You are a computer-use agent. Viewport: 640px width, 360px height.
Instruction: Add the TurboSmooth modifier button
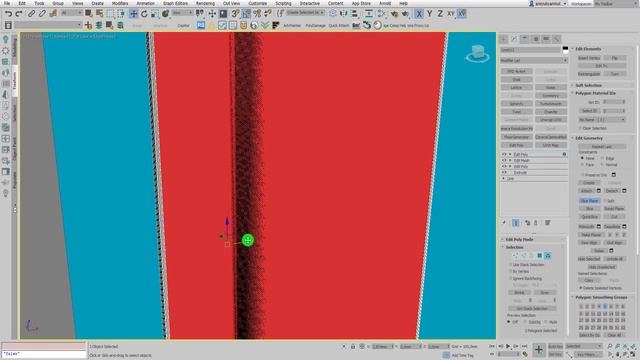(x=551, y=104)
